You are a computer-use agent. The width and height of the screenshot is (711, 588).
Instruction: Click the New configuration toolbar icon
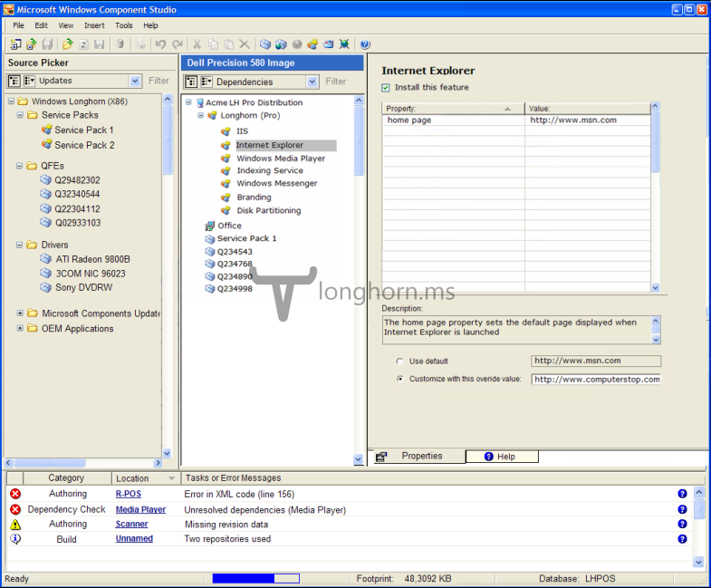click(x=15, y=44)
